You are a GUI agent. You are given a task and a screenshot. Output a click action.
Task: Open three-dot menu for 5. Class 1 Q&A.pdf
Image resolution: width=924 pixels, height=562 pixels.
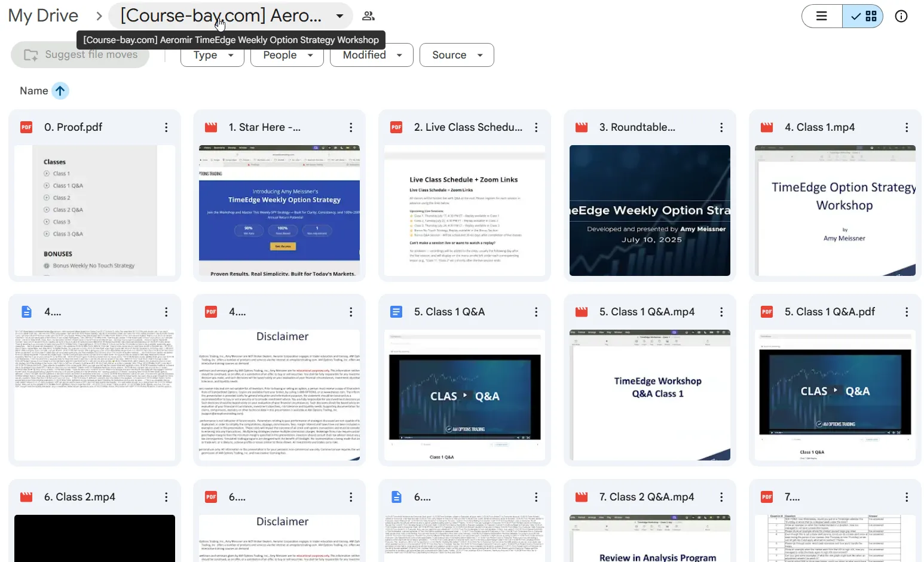(907, 312)
